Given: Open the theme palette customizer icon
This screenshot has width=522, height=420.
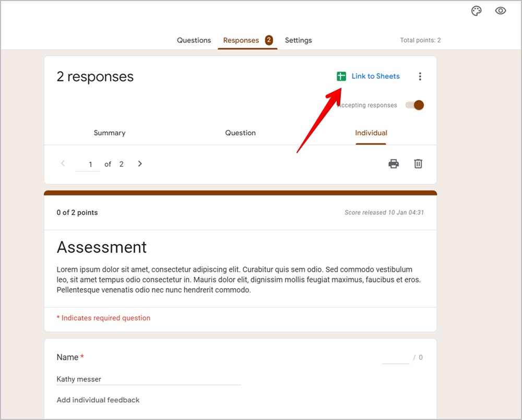Looking at the screenshot, I should pos(477,11).
